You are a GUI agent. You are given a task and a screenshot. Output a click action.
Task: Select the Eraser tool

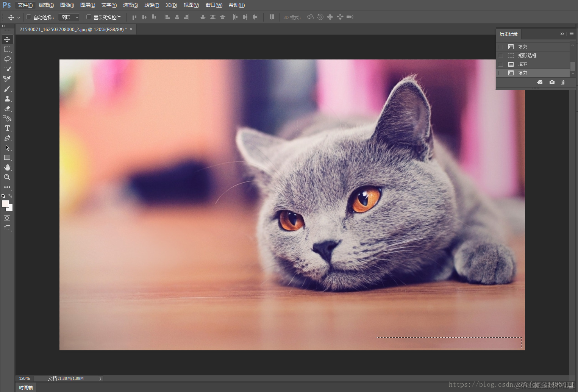click(x=7, y=108)
